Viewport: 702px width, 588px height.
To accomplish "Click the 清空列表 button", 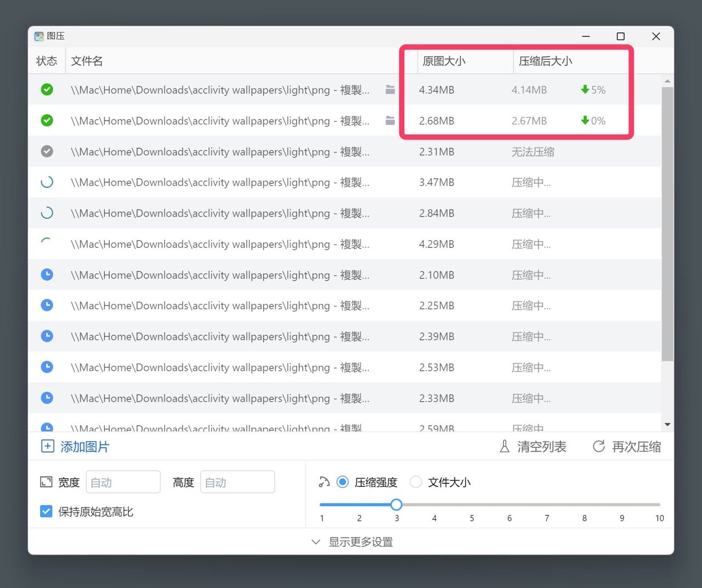I will point(533,446).
